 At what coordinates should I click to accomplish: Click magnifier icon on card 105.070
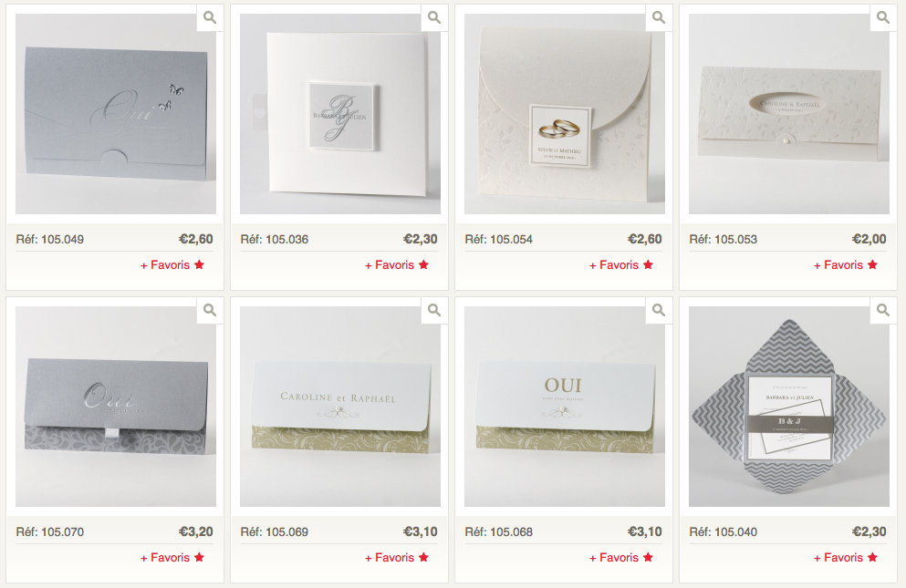tap(210, 310)
